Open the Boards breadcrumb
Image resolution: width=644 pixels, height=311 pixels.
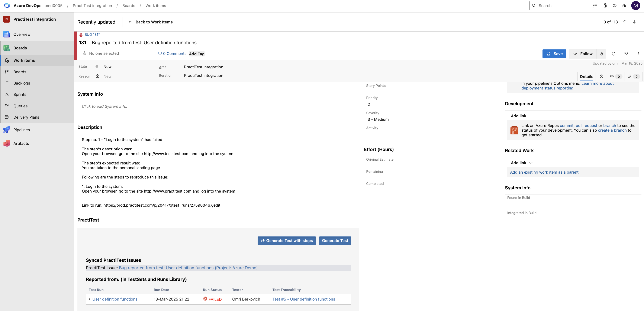pyautogui.click(x=129, y=6)
